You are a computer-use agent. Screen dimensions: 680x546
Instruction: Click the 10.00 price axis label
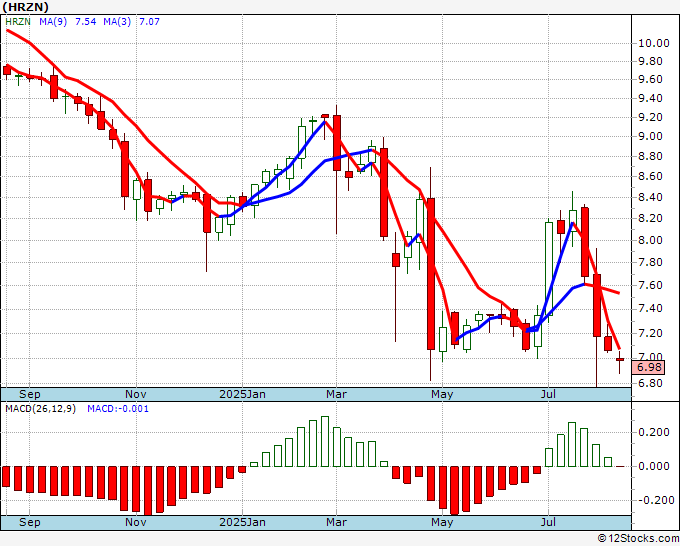click(x=653, y=43)
